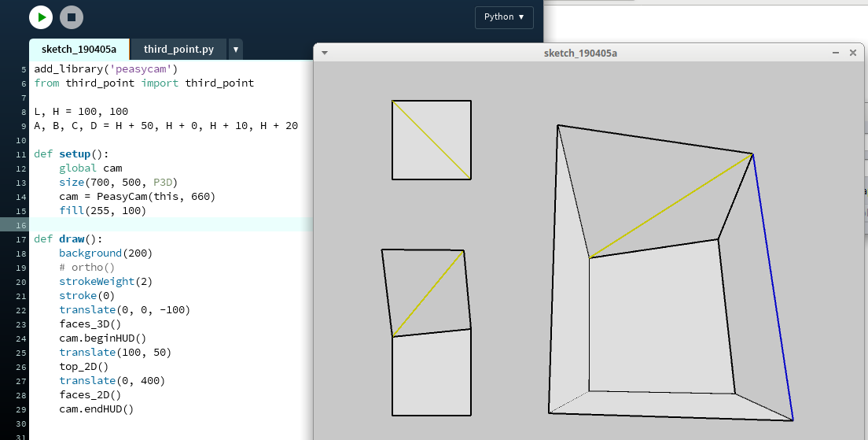This screenshot has height=440, width=868.
Task: Open the tab options arrow menu
Action: point(235,50)
